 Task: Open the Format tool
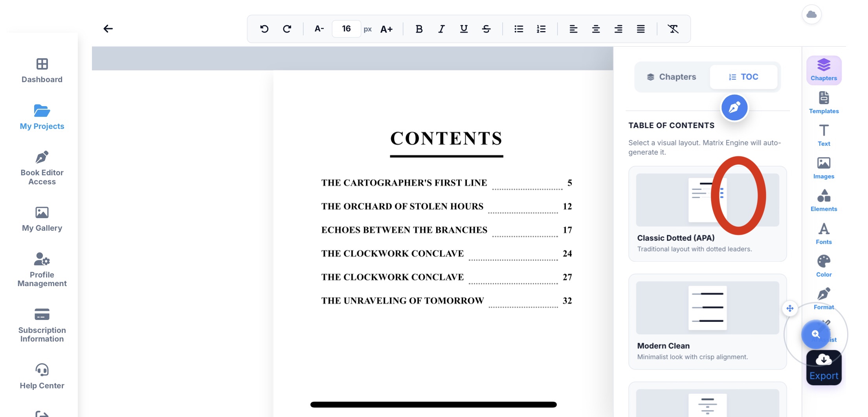[x=824, y=299]
